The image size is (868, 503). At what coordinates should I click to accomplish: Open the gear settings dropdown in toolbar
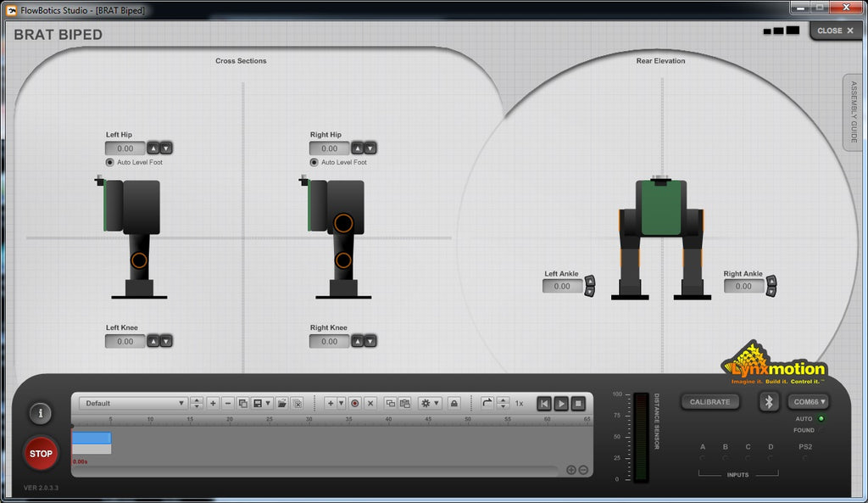coord(431,404)
